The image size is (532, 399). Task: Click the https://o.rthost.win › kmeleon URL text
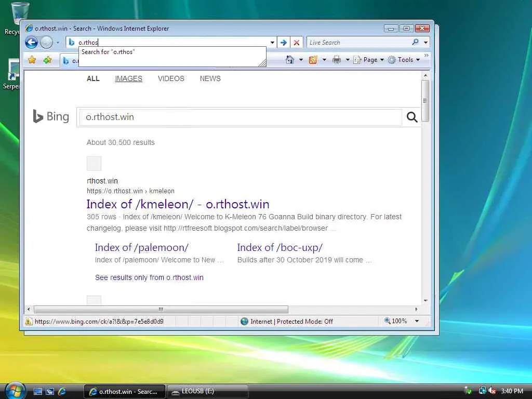[130, 191]
